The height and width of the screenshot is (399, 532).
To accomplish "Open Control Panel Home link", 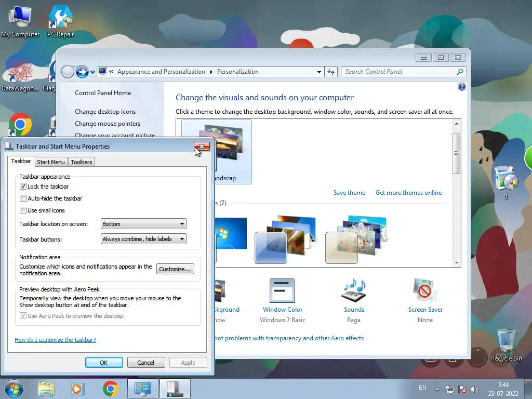I will click(x=103, y=92).
